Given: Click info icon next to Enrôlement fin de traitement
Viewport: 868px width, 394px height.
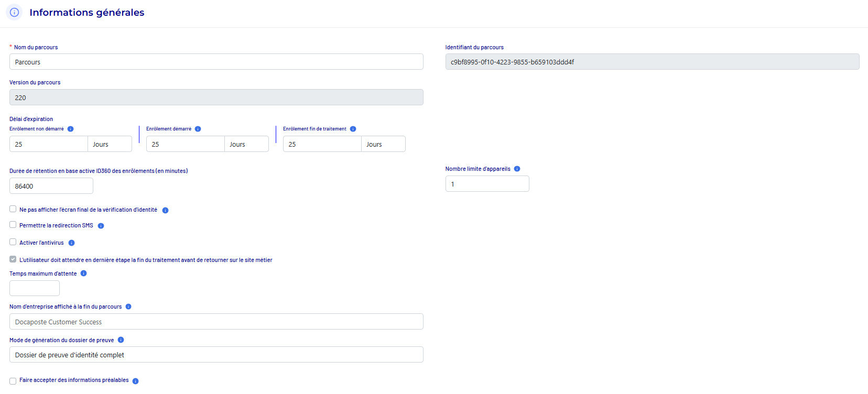Looking at the screenshot, I should tap(353, 129).
